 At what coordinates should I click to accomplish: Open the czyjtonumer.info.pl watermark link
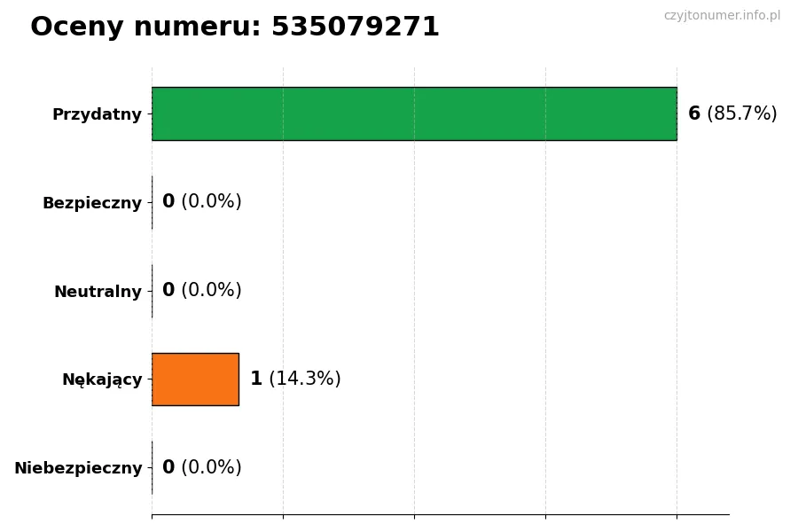click(722, 16)
